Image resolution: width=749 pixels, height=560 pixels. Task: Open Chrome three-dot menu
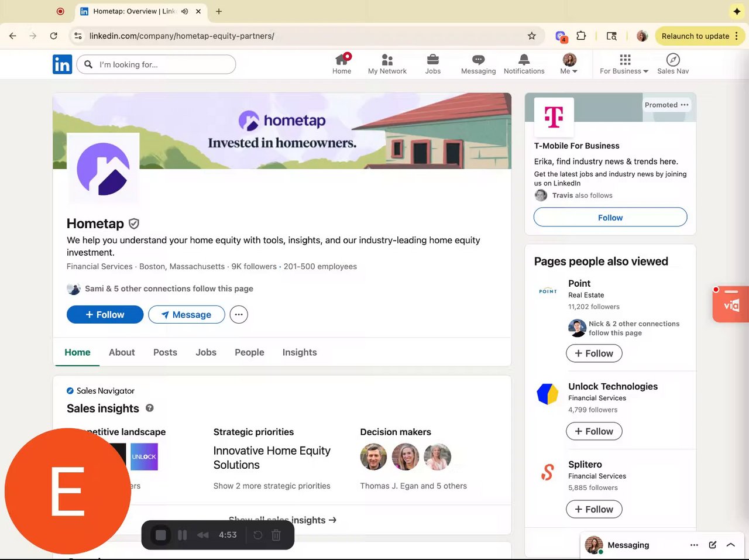[737, 36]
